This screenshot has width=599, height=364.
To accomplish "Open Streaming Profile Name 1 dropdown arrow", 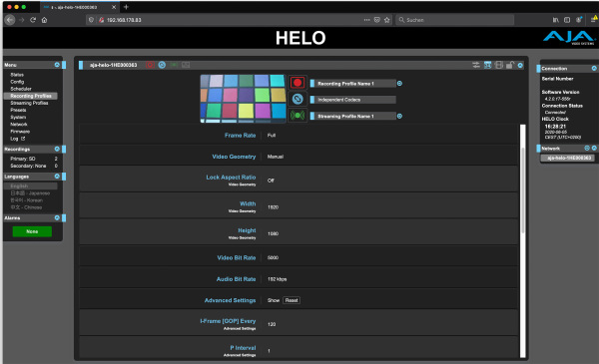I will [399, 116].
